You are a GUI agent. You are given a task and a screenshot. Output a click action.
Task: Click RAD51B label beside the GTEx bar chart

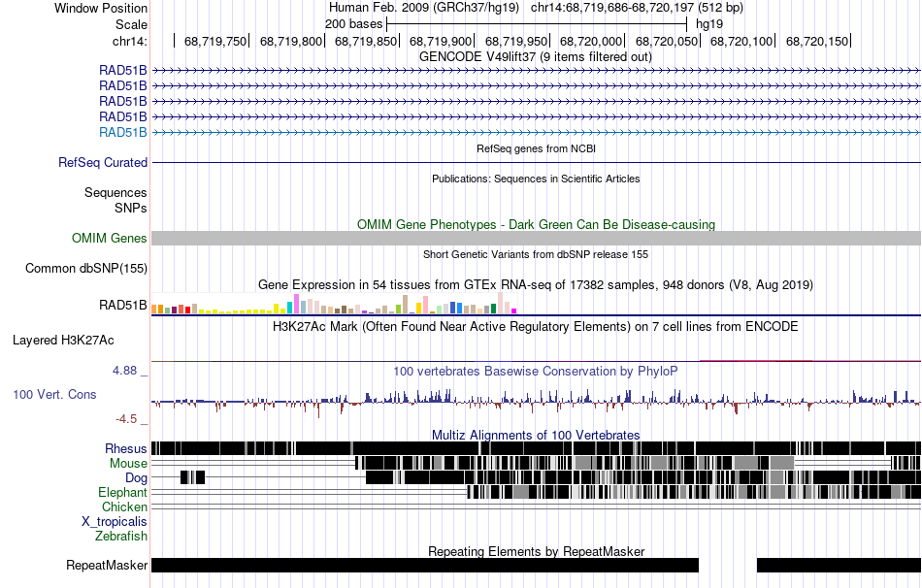coord(123,306)
